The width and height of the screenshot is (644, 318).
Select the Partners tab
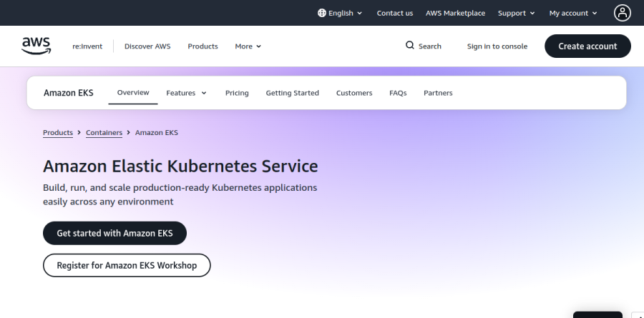438,93
